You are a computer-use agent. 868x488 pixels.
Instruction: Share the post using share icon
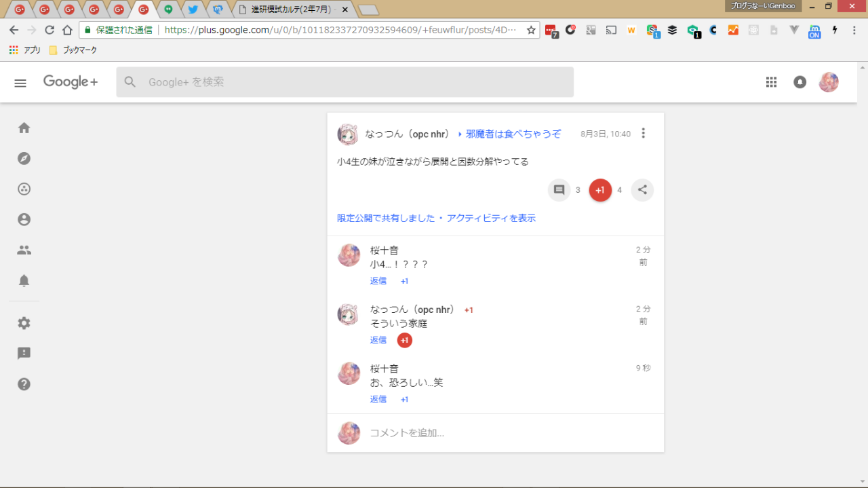coord(642,190)
